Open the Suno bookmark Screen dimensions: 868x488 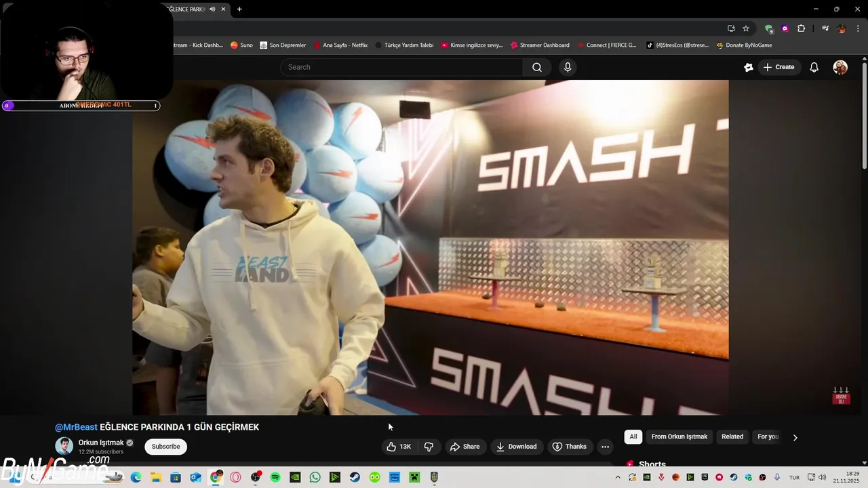click(x=241, y=45)
